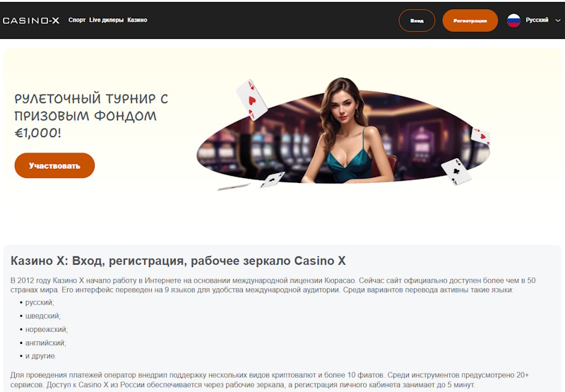Screen dimensions: 565x392
Task: Click the ace of clubs card
Action: click(456, 172)
